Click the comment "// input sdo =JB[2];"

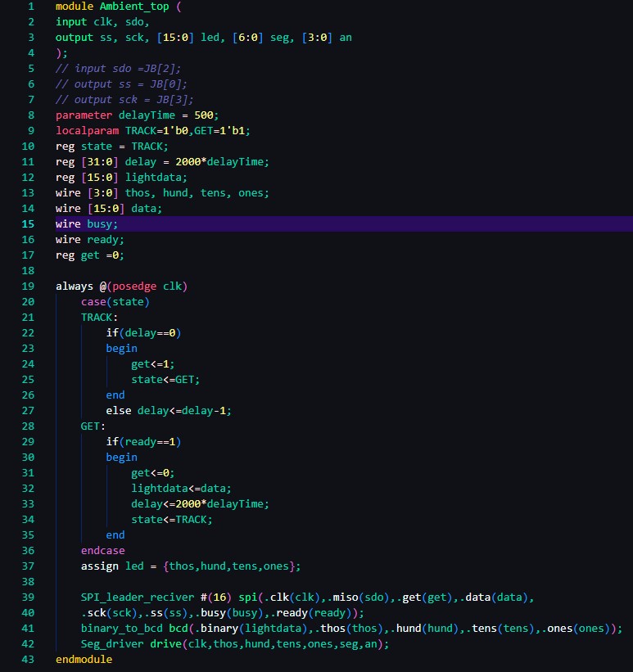tap(119, 69)
